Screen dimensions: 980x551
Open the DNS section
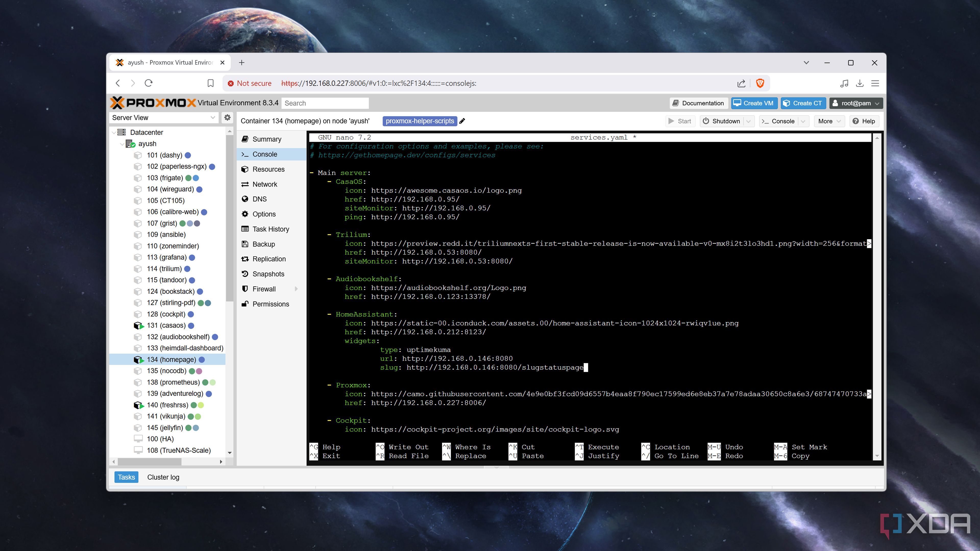271,199
